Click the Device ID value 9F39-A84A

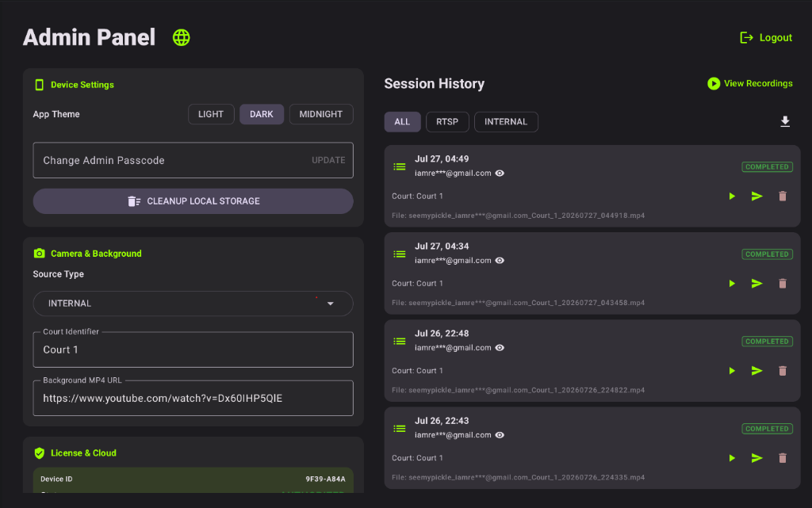tap(325, 479)
